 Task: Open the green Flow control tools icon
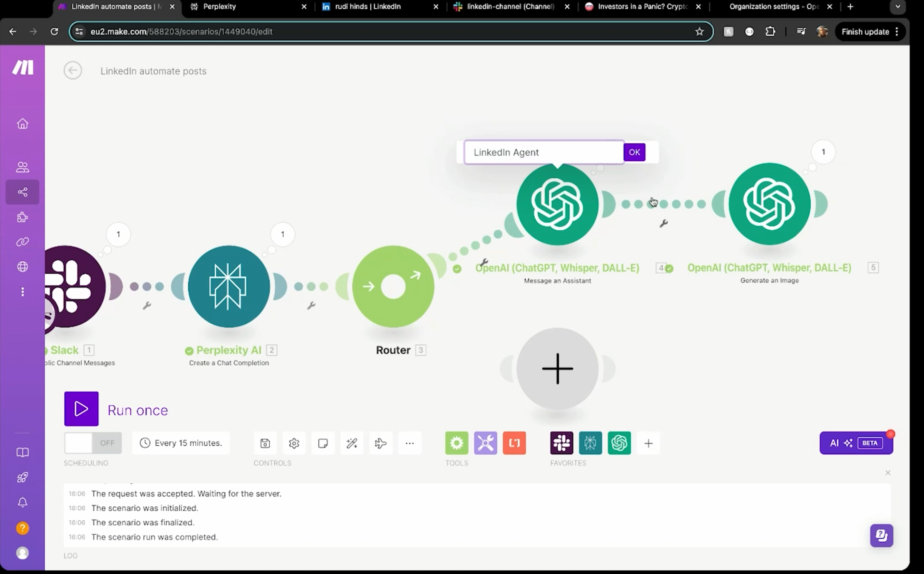pos(457,443)
